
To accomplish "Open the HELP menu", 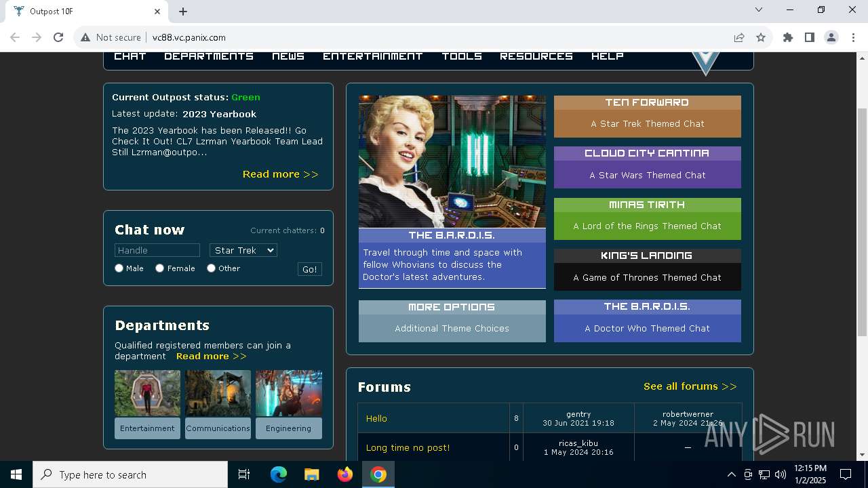I will click(x=608, y=56).
